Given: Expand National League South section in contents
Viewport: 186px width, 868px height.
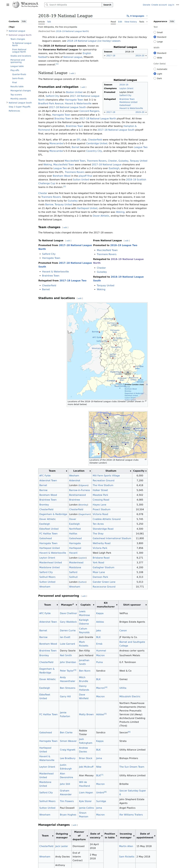Looking at the screenshot, I should pos(7,102).
